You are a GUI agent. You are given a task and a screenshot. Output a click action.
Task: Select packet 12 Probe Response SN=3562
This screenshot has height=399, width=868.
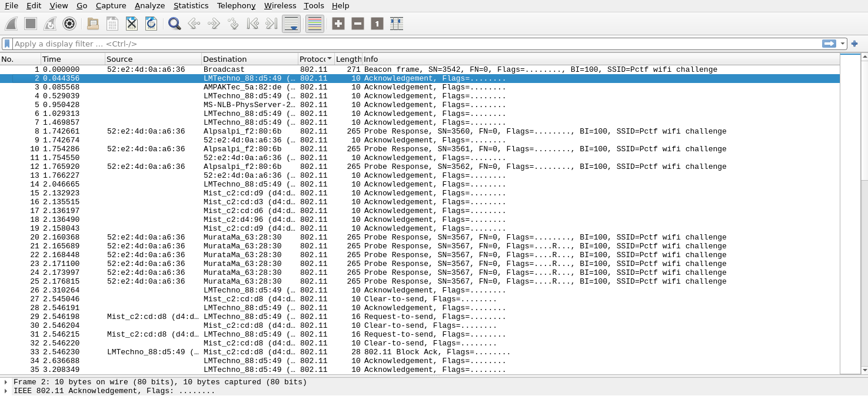(x=420, y=167)
